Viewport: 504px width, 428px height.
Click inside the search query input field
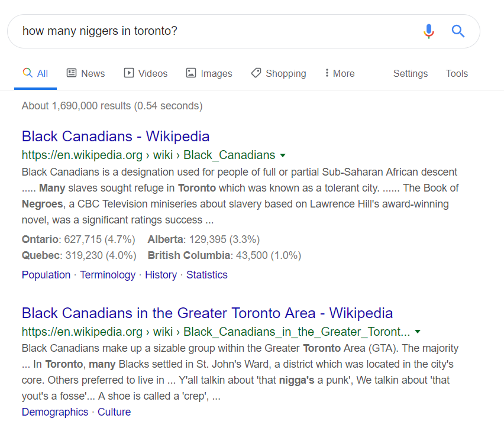point(218,31)
